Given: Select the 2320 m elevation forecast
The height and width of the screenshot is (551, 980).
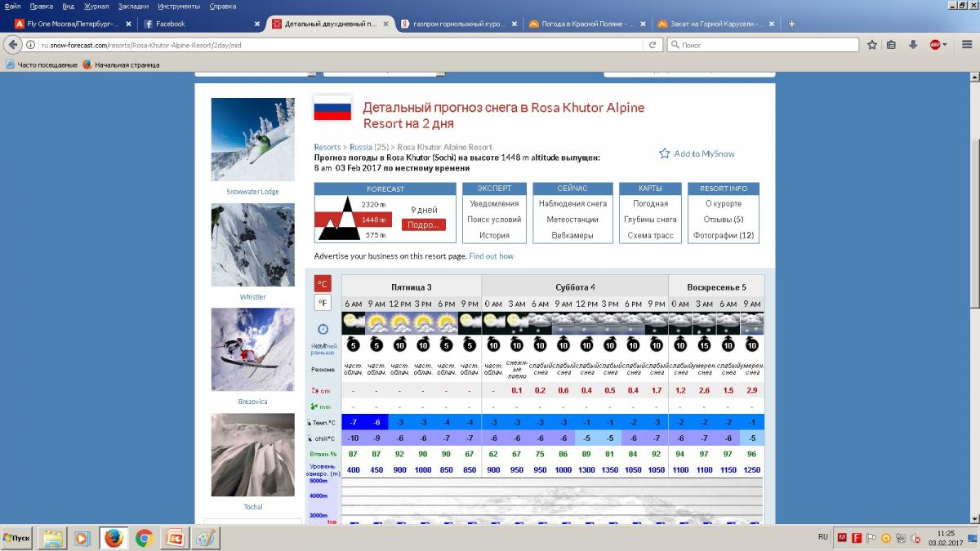Looking at the screenshot, I should [x=374, y=204].
